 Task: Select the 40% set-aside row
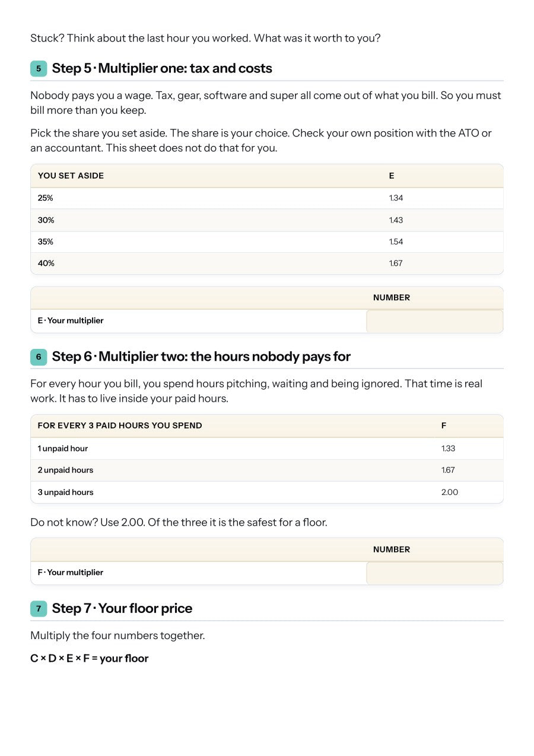267,263
